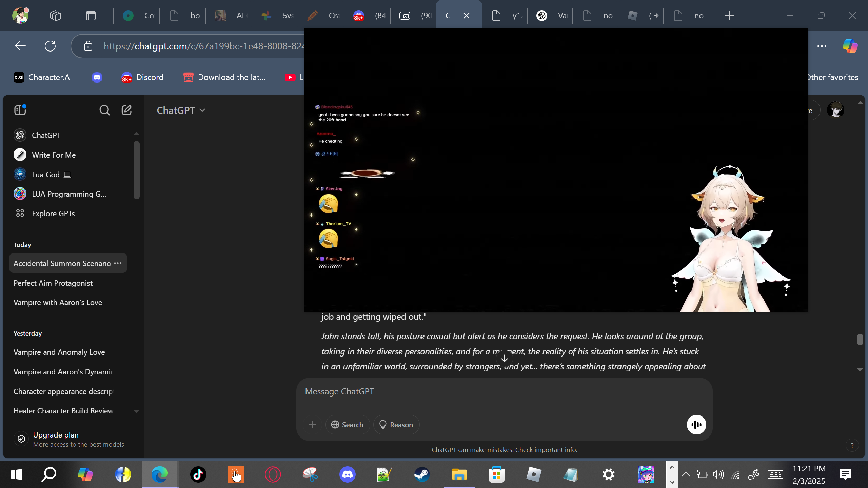Viewport: 868px width, 488px height.
Task: Select the Vampire with Aaron's Love chat
Action: (68, 302)
